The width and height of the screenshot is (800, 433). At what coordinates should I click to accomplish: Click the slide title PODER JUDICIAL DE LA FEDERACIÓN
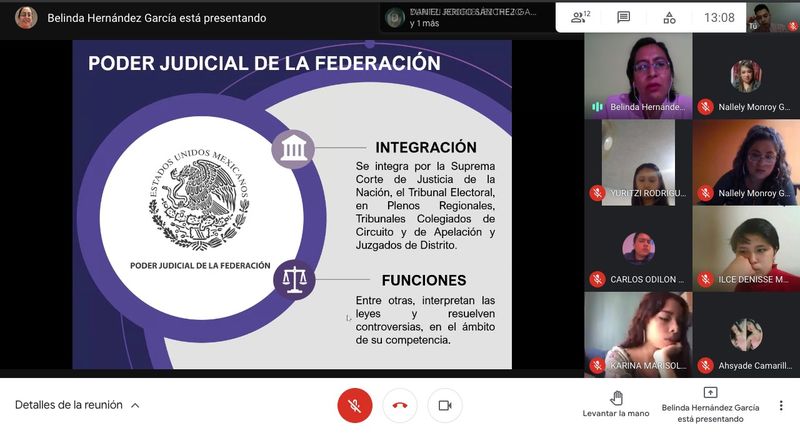pyautogui.click(x=264, y=63)
